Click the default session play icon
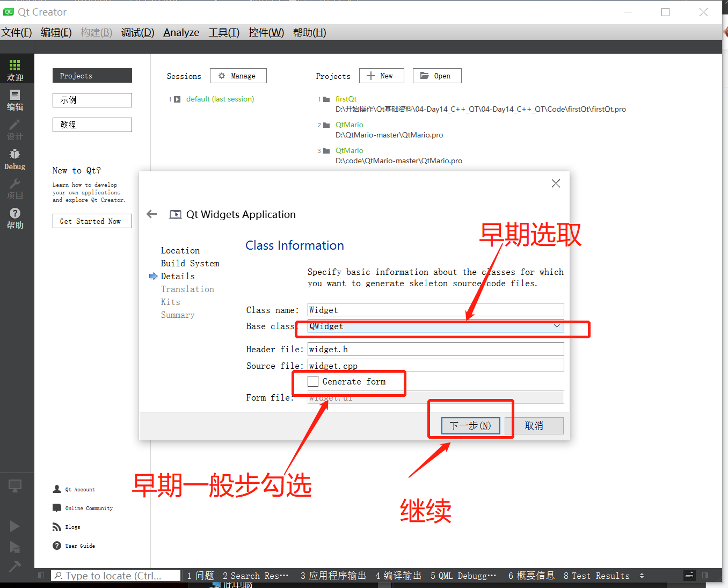Image resolution: width=728 pixels, height=588 pixels. (177, 99)
